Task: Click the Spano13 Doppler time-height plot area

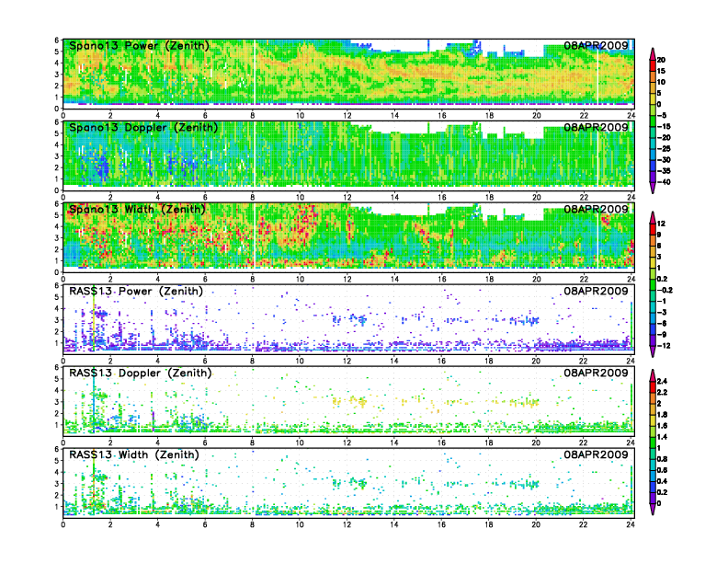Action: tap(348, 155)
